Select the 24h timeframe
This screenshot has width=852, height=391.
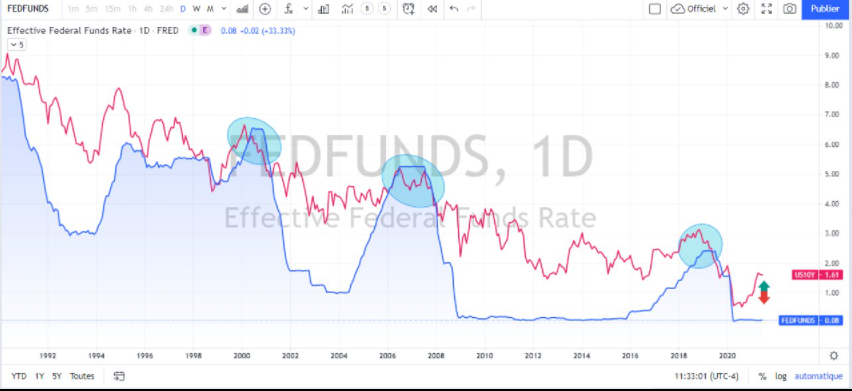click(166, 9)
